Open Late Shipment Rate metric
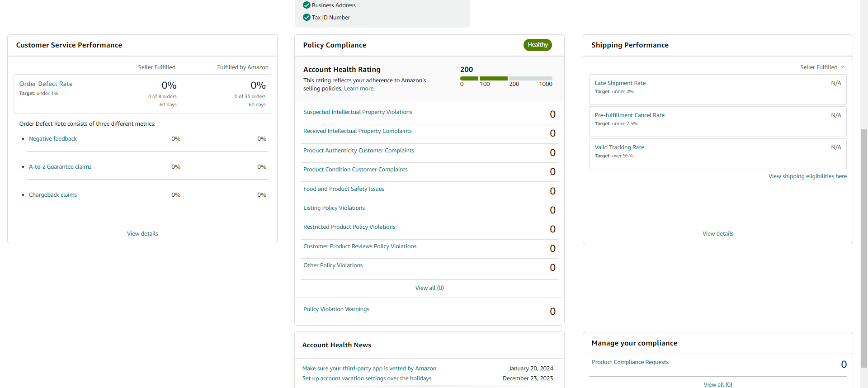 [x=620, y=83]
